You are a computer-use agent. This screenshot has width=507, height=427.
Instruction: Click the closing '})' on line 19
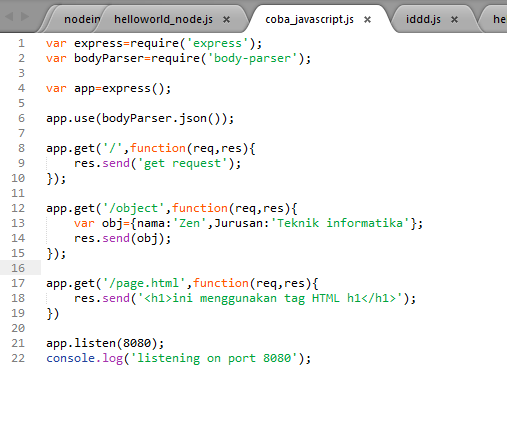tap(53, 314)
